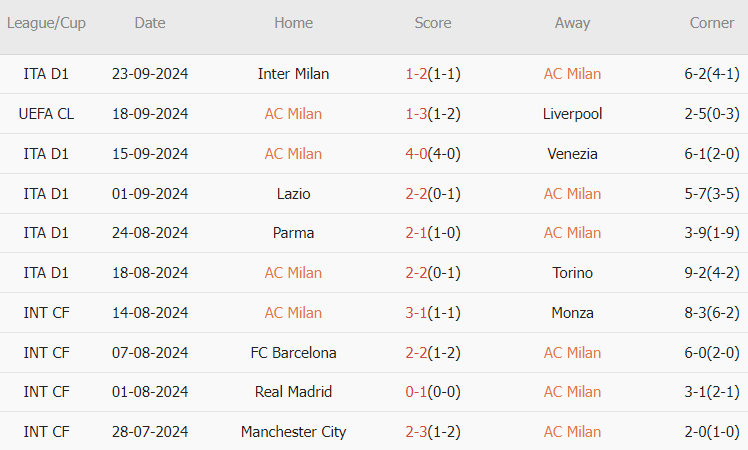Viewport: 748px width, 450px height.
Task: Select the UEFA CL league label
Action: pos(46,114)
